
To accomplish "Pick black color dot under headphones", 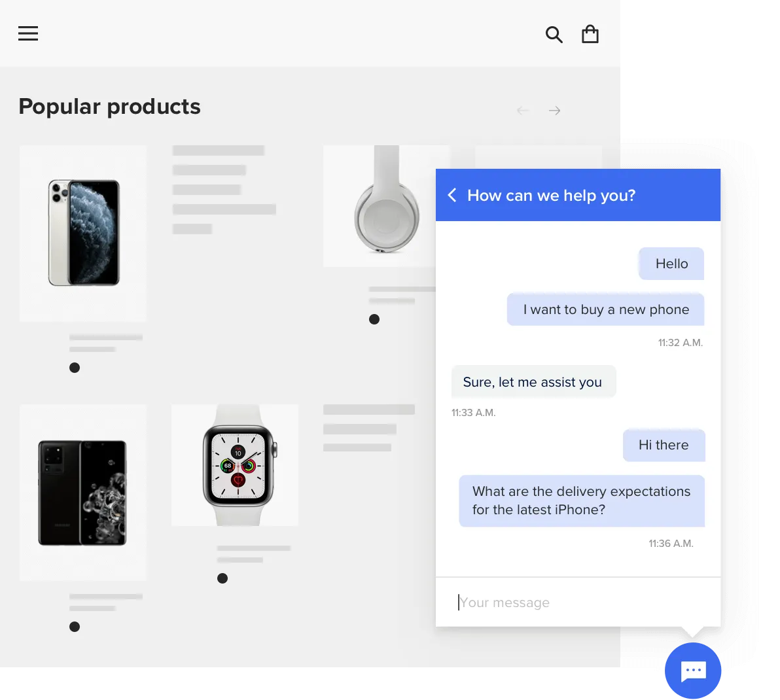I will pos(374,319).
